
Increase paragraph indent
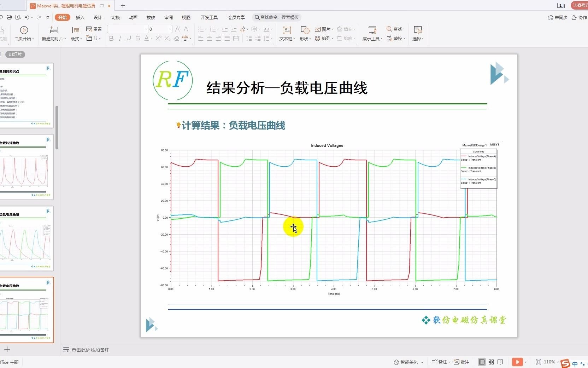click(234, 29)
